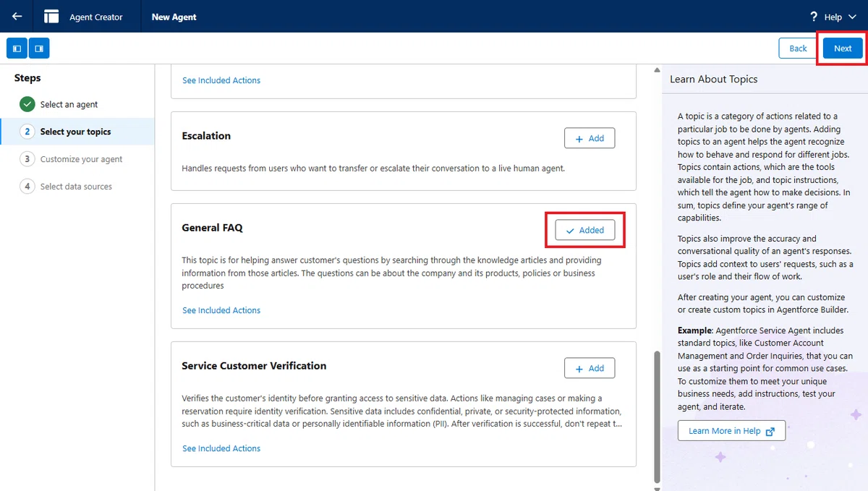Click the General FAQ topic title

[x=212, y=228]
